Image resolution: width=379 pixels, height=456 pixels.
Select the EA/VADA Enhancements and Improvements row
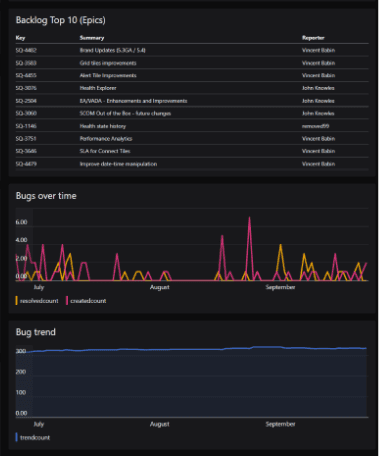192,101
